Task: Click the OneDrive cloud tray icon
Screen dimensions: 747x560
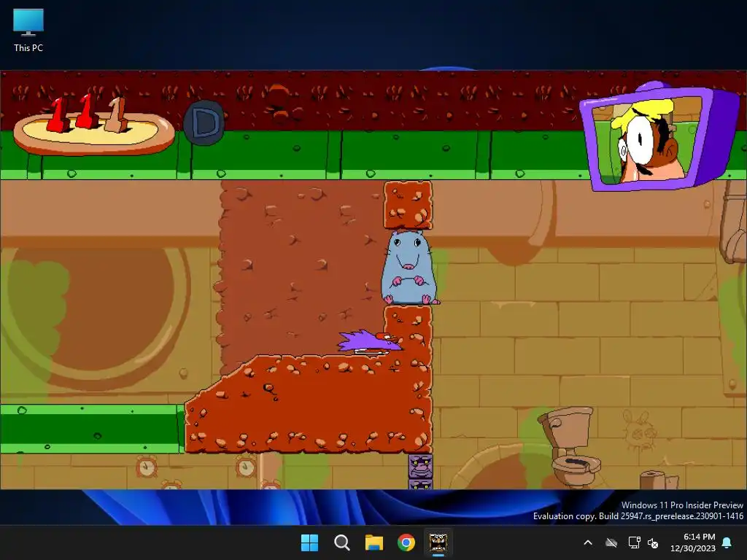Action: (611, 542)
